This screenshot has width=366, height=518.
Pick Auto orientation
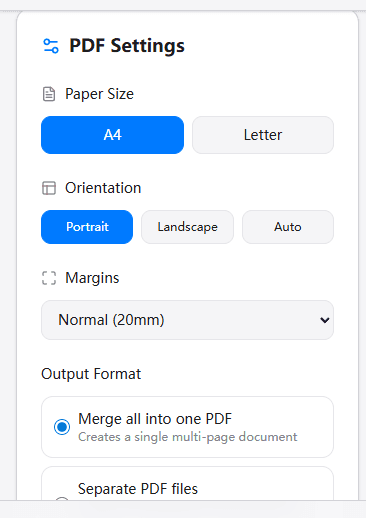(288, 227)
